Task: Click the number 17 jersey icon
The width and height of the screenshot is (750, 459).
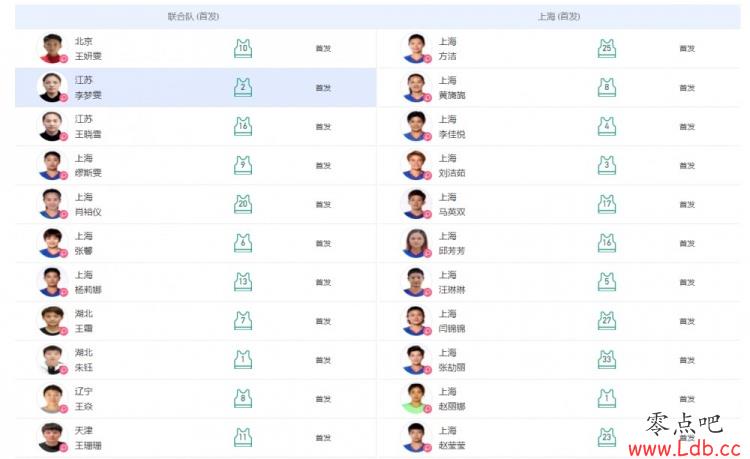Action: 607,204
